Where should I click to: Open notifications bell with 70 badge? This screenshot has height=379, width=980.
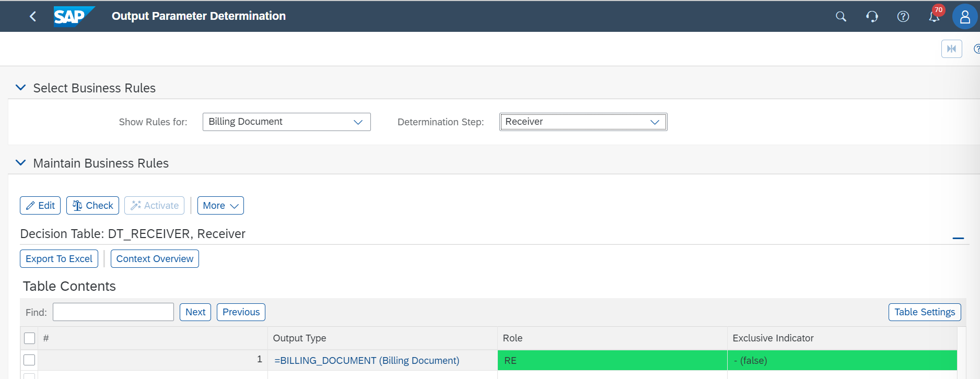tap(934, 17)
